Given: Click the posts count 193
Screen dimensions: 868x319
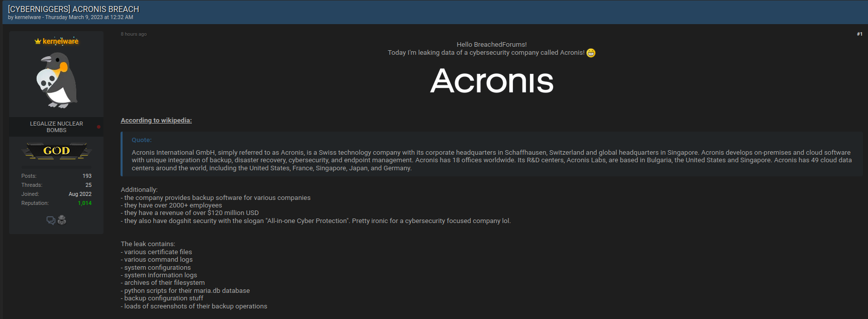Looking at the screenshot, I should 87,176.
